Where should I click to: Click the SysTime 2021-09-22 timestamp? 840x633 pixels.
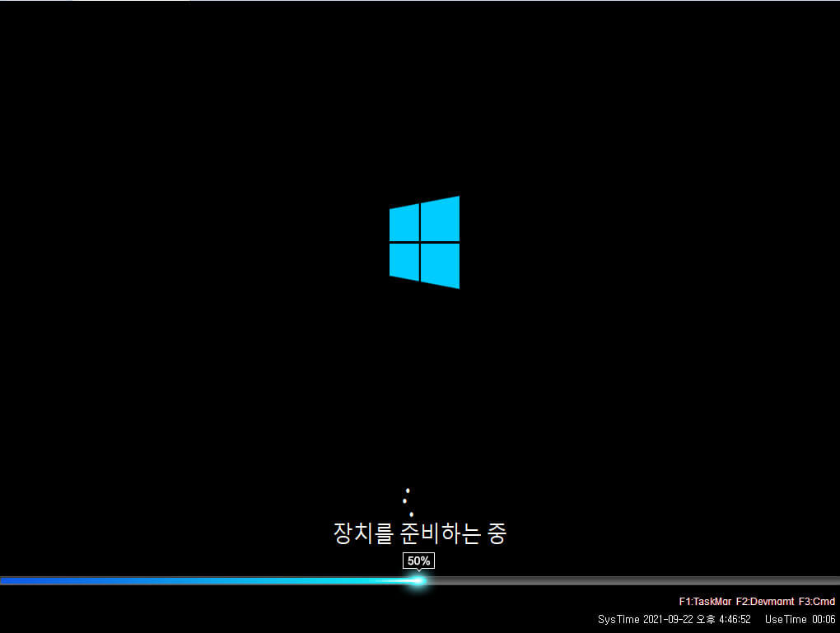coord(674,619)
